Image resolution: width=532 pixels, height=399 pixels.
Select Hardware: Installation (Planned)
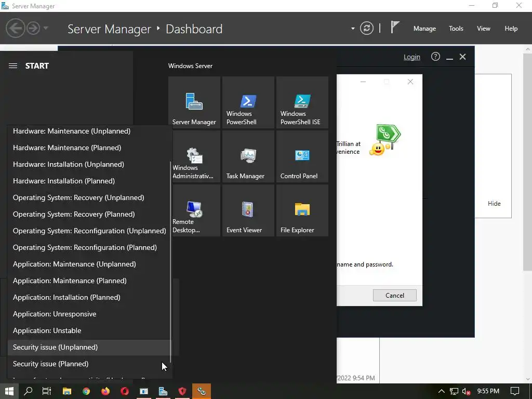(89, 181)
